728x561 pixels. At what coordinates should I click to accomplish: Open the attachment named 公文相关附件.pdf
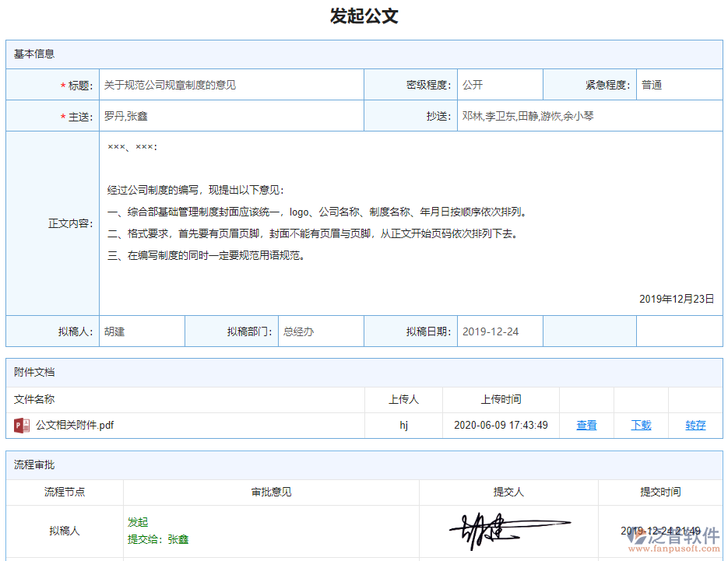[73, 425]
